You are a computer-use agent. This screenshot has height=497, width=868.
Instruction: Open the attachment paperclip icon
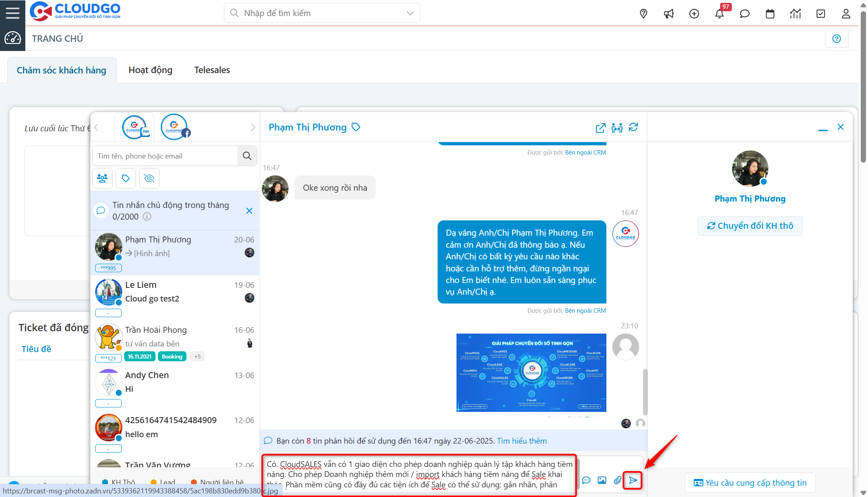[618, 480]
